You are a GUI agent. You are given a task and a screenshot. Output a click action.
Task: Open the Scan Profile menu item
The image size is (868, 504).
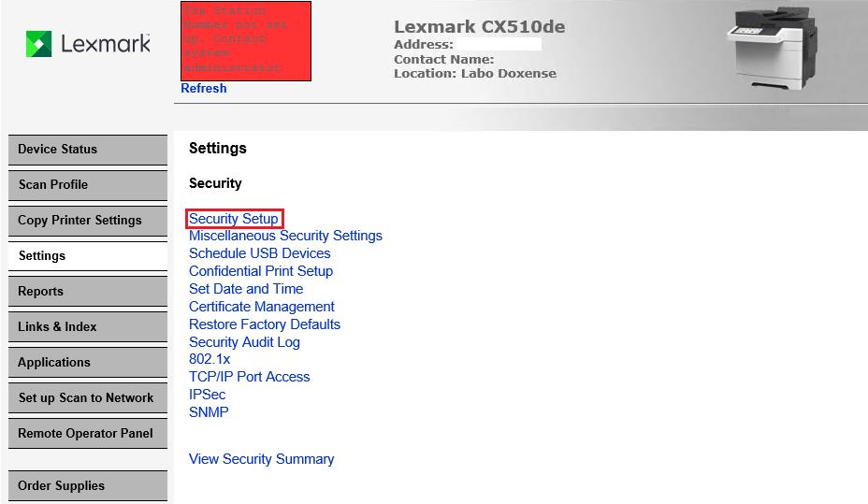(x=87, y=185)
